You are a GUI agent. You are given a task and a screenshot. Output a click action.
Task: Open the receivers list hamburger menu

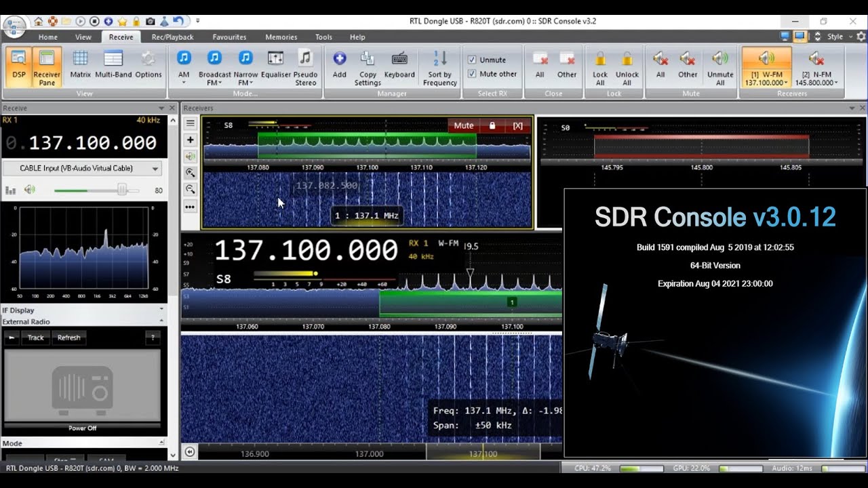tap(191, 123)
